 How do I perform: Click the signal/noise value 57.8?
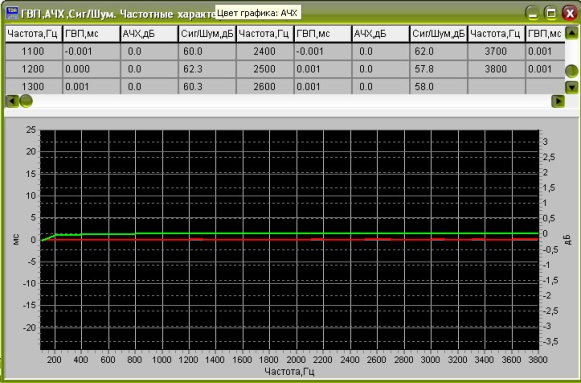tap(438, 69)
